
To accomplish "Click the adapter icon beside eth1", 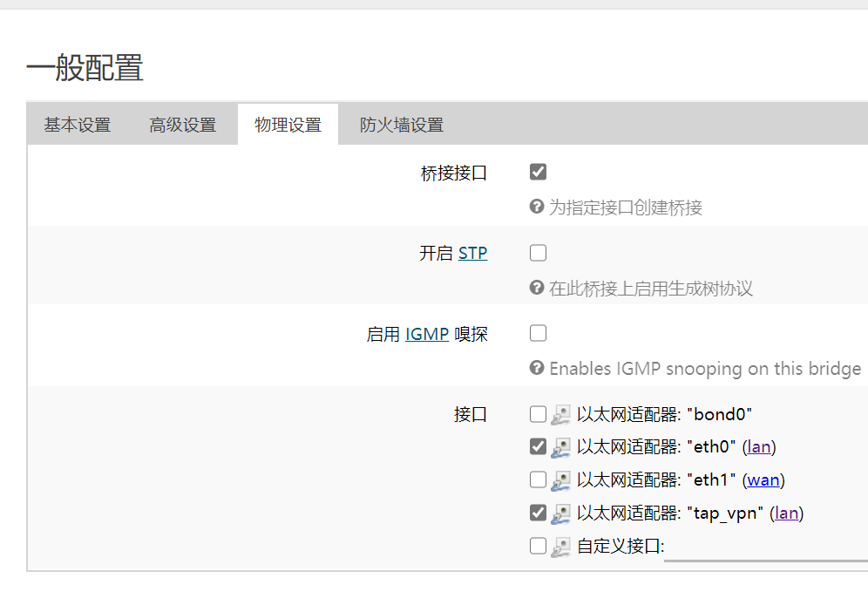I will [561, 479].
